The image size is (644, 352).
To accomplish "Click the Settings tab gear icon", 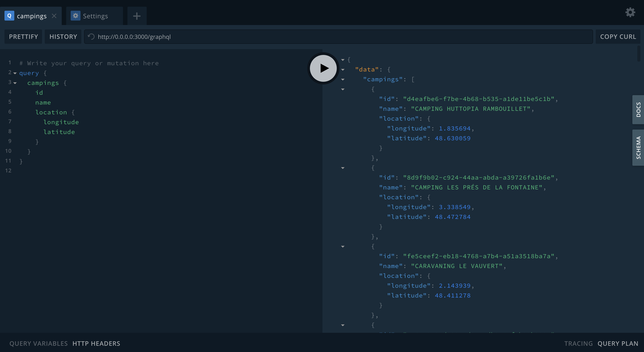I will click(x=75, y=16).
